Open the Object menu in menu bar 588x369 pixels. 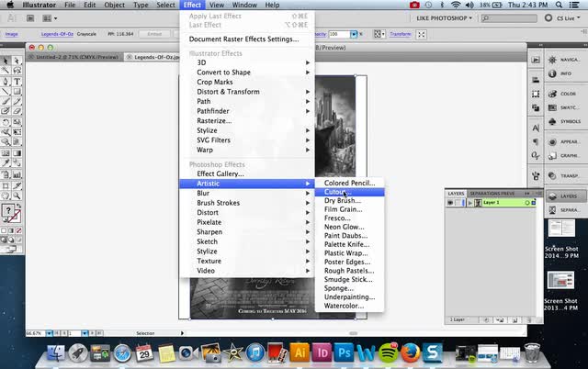pos(114,5)
